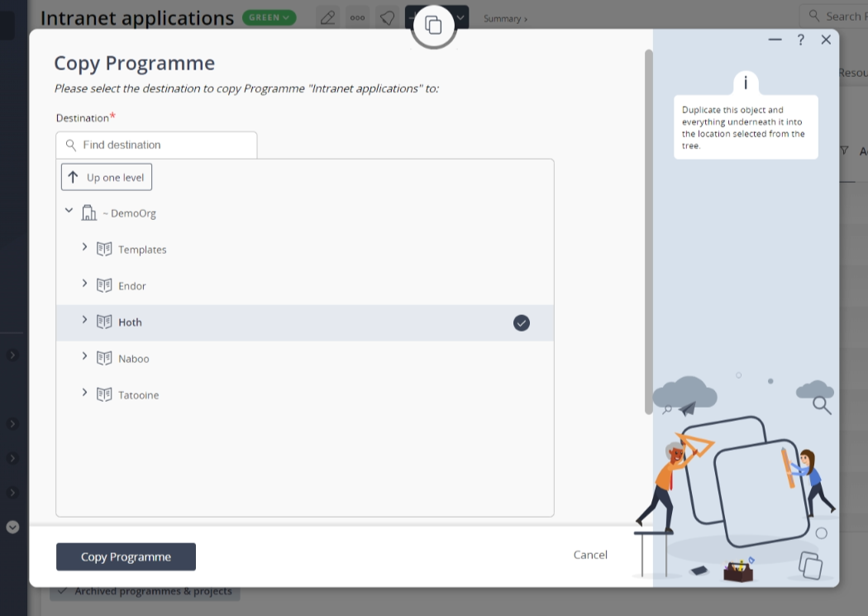Click the Search field in the top bar
Screen dimensions: 868x616
(x=833, y=16)
